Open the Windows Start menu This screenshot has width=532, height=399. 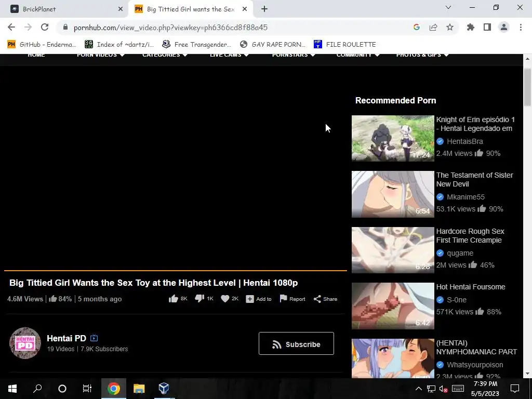tap(12, 389)
